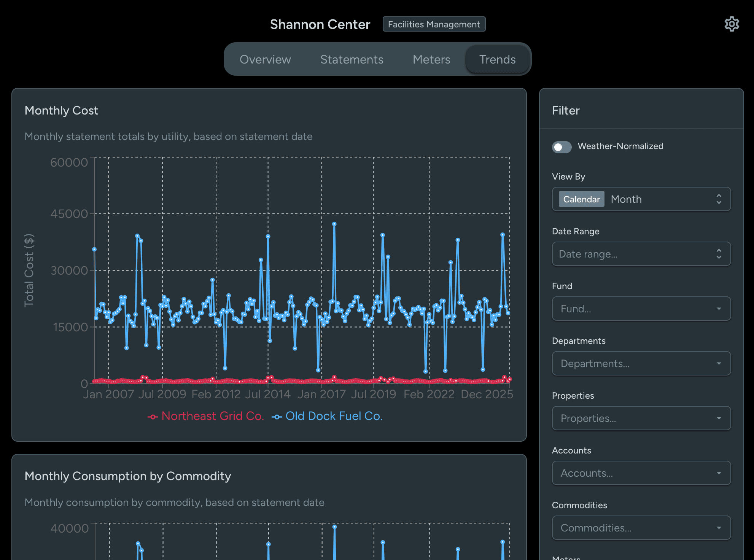Screen dimensions: 754x560
Task: Click the Old Dock Fuel Co. legend marker
Action: 277,417
